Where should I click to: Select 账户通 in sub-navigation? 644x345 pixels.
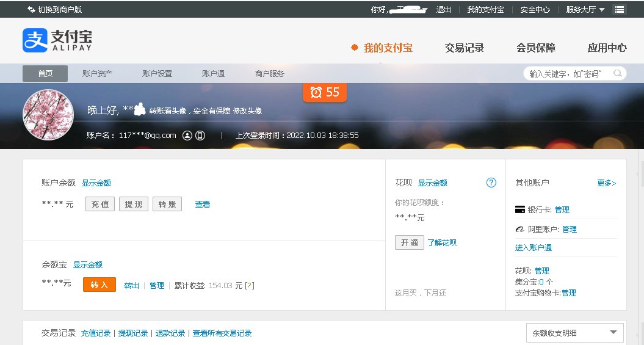(x=213, y=73)
